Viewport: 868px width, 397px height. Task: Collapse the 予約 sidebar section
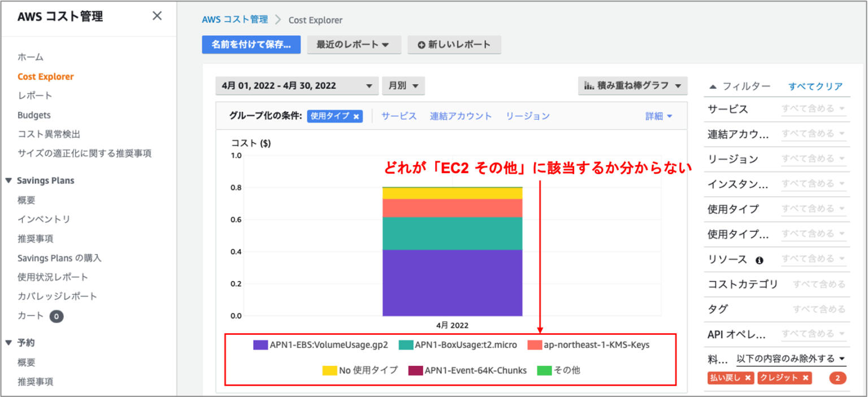tap(8, 343)
